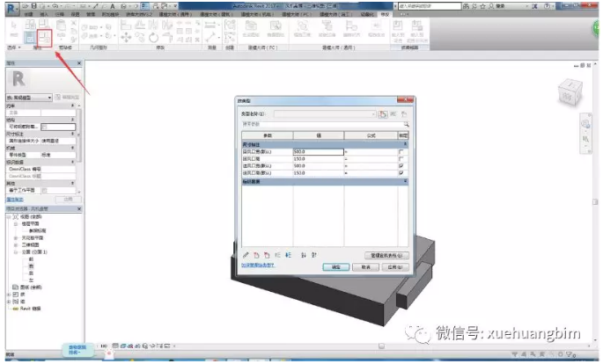
Task: Click the Save icon in quick access toolbar
Action: pyautogui.click(x=33, y=6)
